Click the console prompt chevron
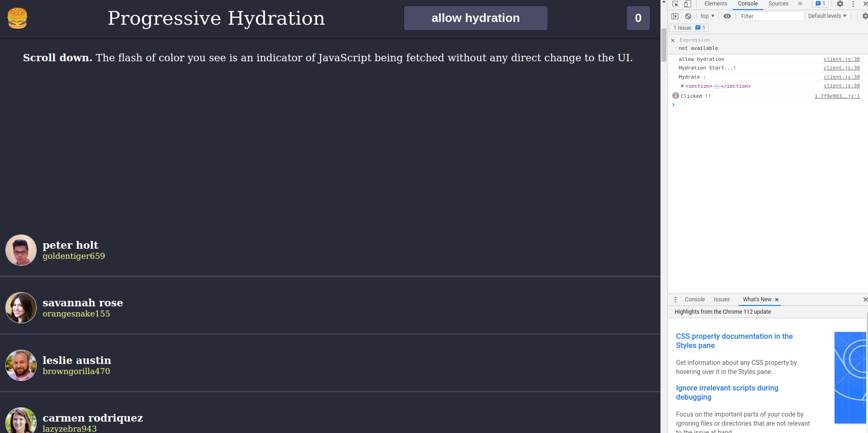The image size is (868, 433). (673, 105)
